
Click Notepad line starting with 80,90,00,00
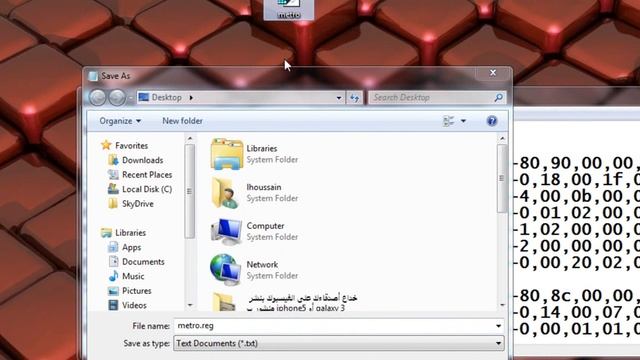[576, 163]
